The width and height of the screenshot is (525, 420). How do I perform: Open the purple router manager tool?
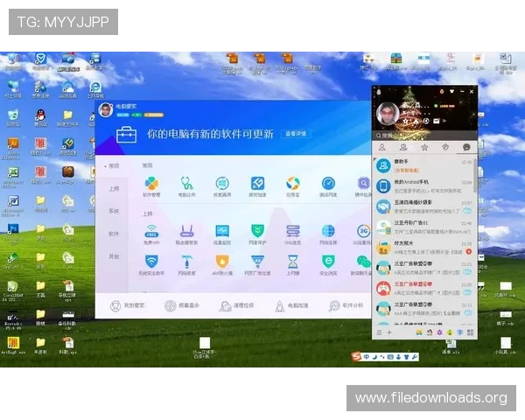(x=187, y=234)
